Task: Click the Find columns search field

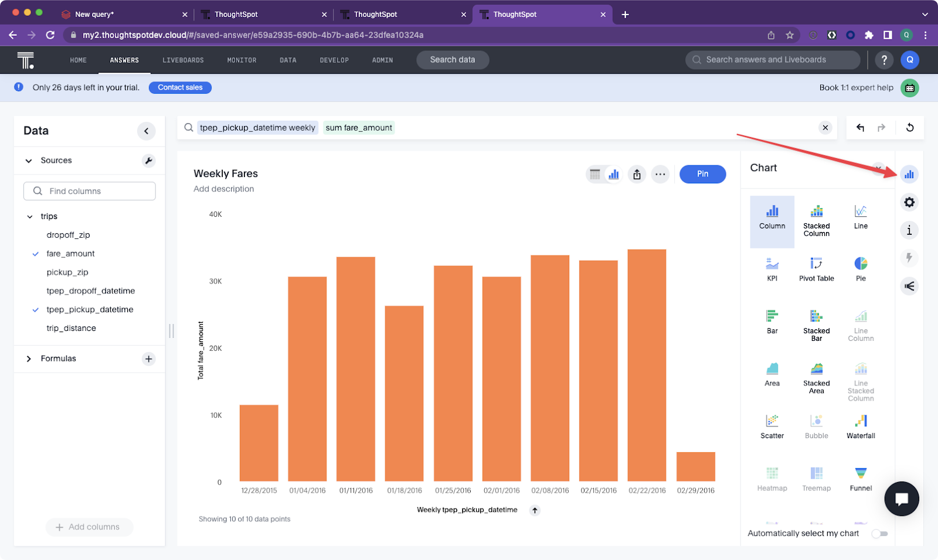Action: 90,191
